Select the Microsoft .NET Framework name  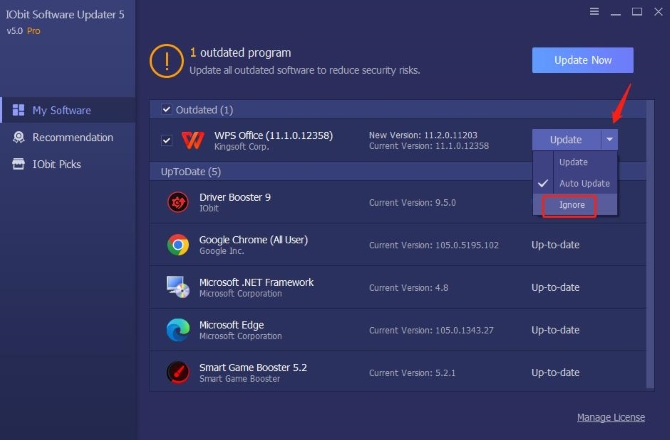(x=256, y=282)
